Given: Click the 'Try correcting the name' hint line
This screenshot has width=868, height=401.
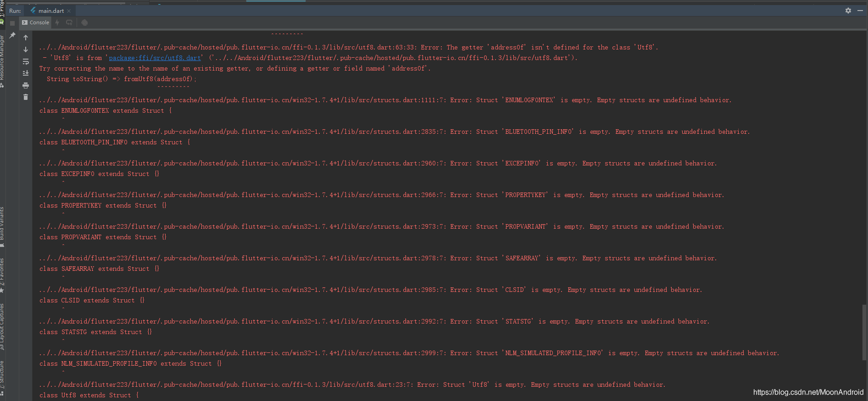Looking at the screenshot, I should pyautogui.click(x=235, y=68).
